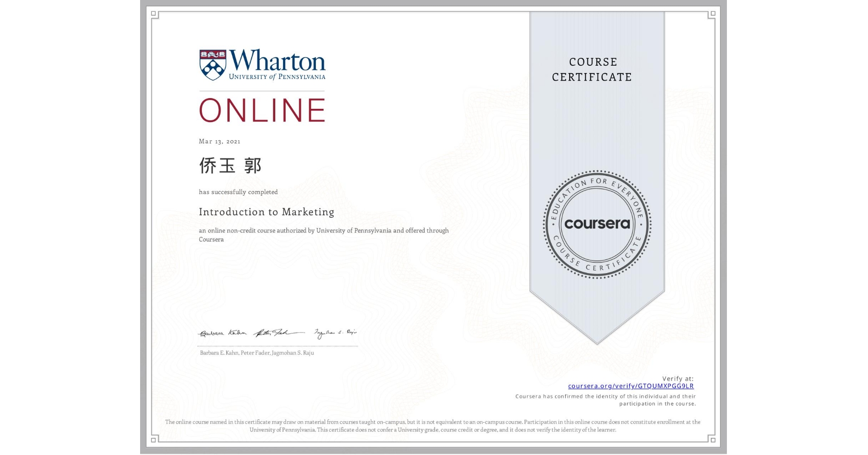
Task: Click the coursera wordmark inside the seal
Action: (597, 224)
